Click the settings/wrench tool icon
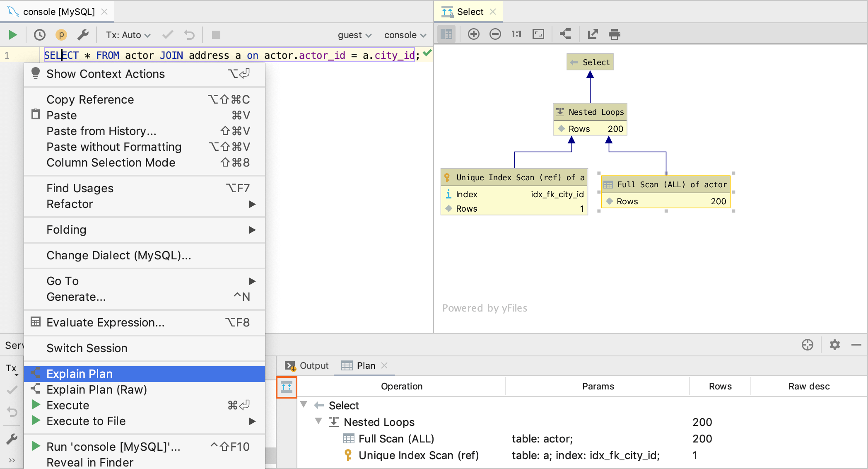The width and height of the screenshot is (868, 469). 84,35
